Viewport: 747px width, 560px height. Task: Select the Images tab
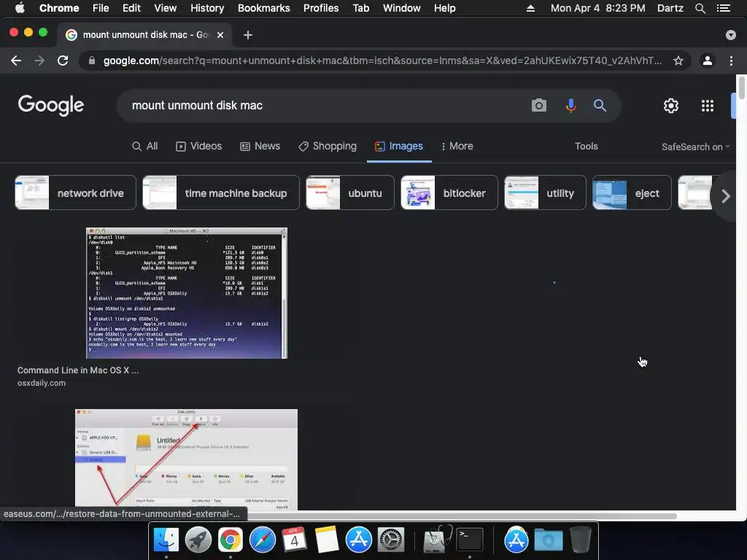pyautogui.click(x=399, y=146)
